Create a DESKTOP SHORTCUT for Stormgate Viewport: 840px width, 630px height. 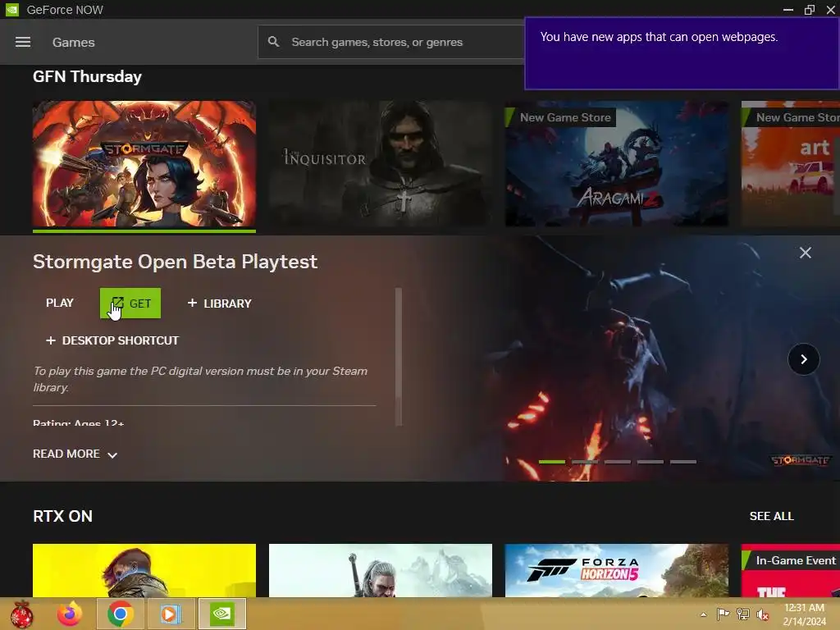[112, 340]
